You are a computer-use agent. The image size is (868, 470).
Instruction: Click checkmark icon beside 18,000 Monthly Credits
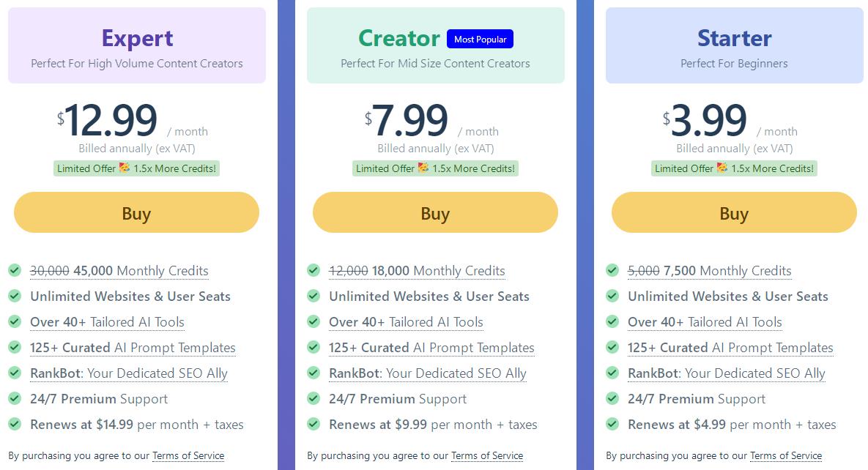coord(314,270)
